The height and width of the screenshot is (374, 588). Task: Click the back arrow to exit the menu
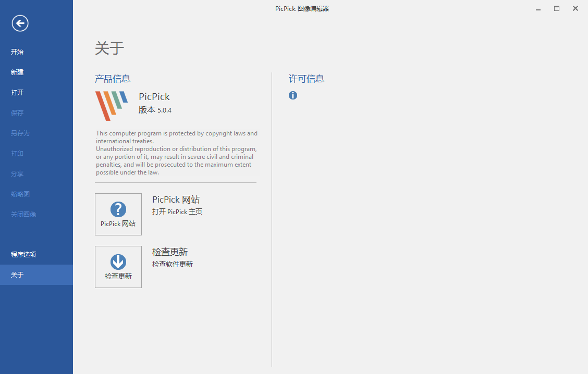coord(20,23)
